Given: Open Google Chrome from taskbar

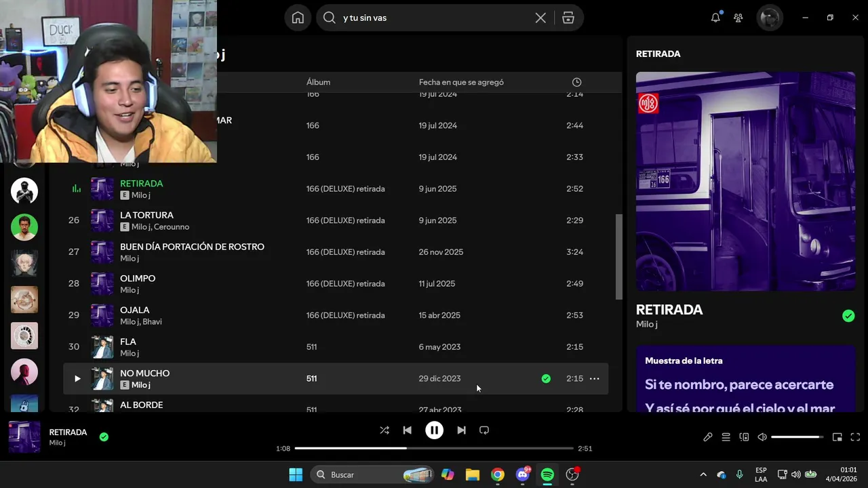Looking at the screenshot, I should coord(498,474).
